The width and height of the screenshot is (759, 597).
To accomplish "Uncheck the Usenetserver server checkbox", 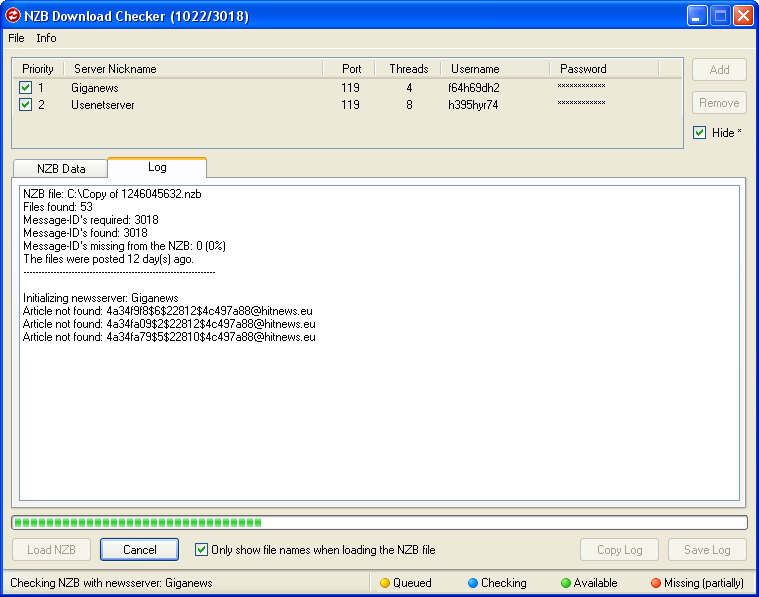I will click(x=25, y=105).
